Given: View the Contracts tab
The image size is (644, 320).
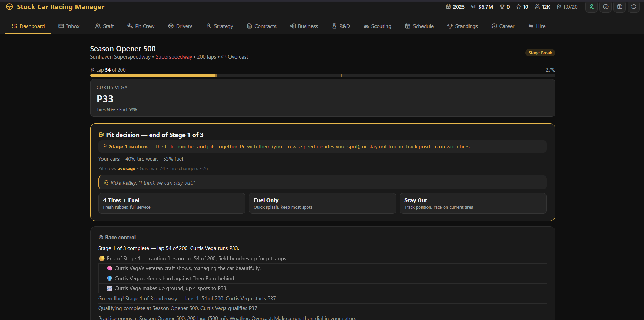Looking at the screenshot, I should point(262,26).
